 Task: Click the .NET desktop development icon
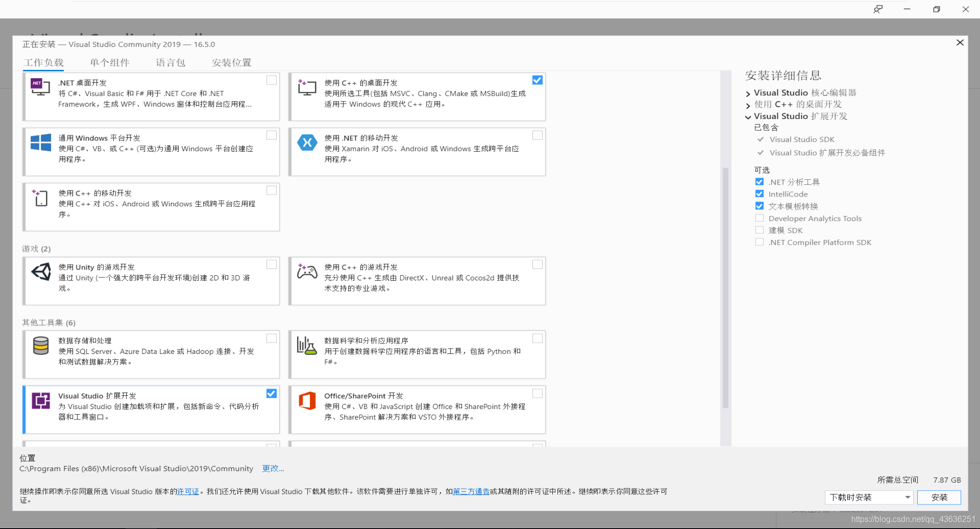[40, 87]
